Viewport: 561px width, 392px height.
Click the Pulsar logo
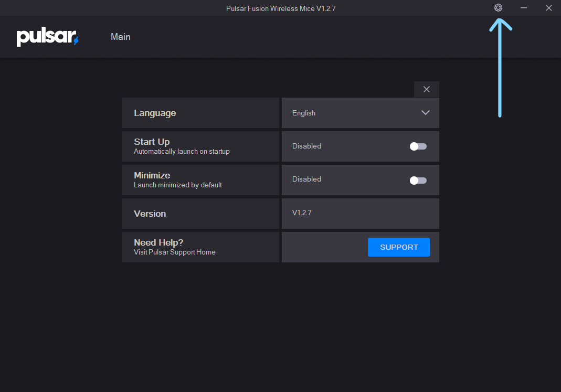coord(47,37)
